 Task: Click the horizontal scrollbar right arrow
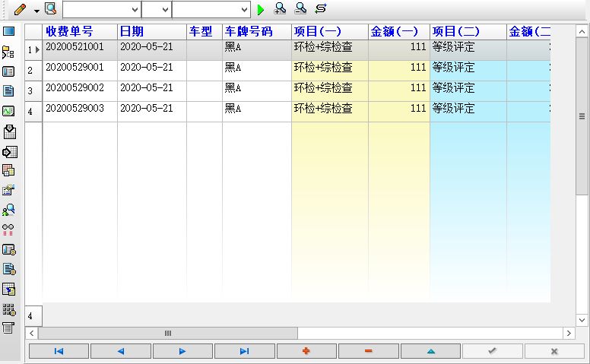click(x=569, y=333)
